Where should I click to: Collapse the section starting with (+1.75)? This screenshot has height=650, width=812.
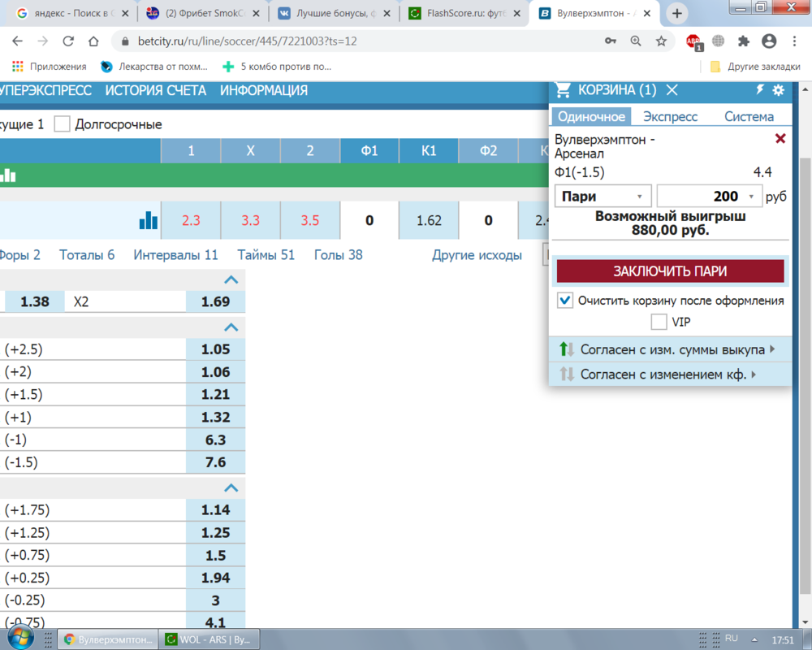point(231,488)
